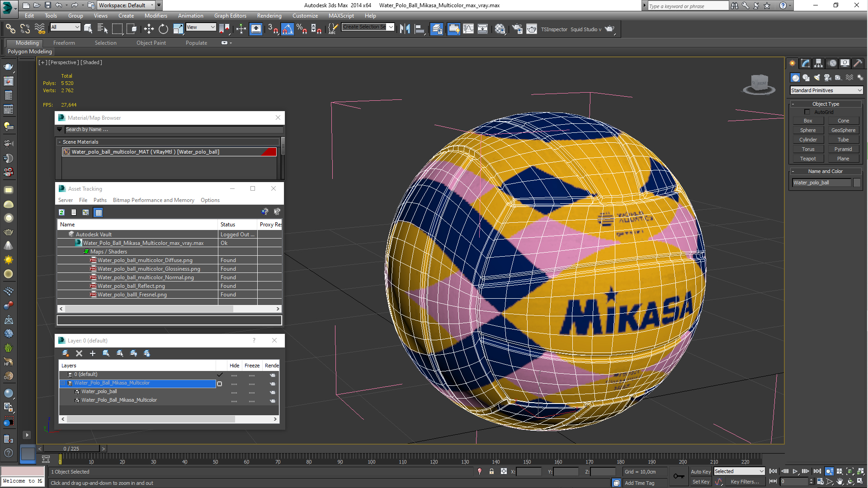Open the Modifiers menu

point(156,16)
